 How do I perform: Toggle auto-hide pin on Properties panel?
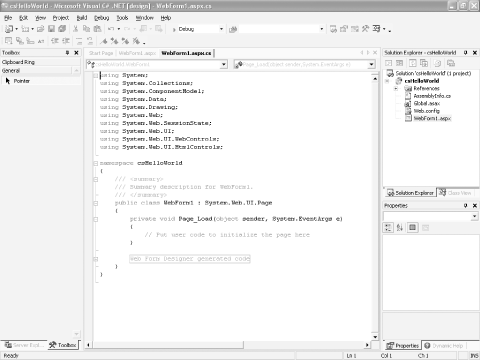click(466, 206)
